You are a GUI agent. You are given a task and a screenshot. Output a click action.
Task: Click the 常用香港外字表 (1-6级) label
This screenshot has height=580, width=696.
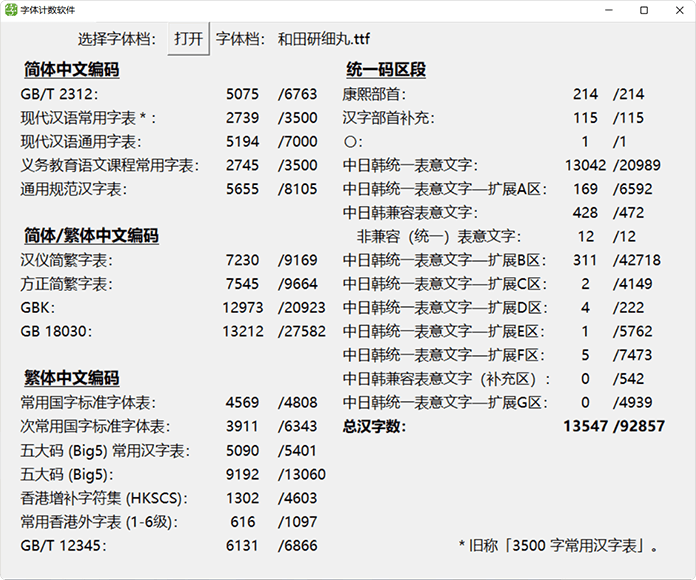[99, 522]
